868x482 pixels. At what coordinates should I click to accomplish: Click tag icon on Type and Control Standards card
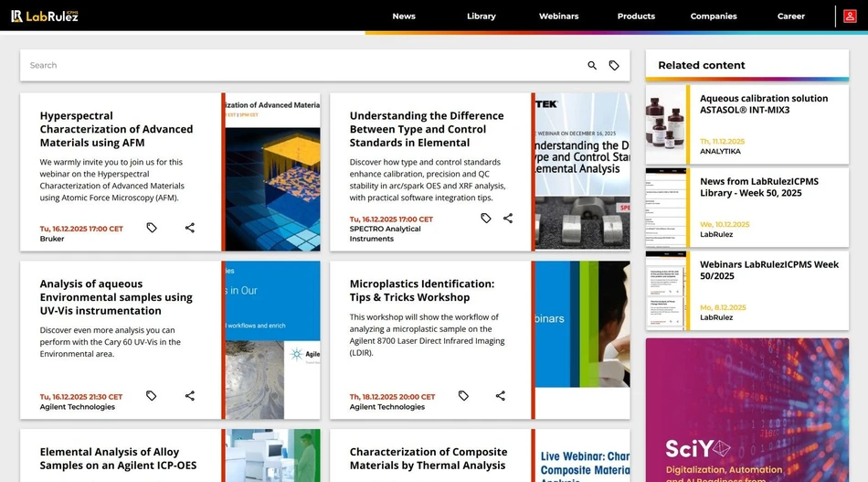pyautogui.click(x=485, y=219)
